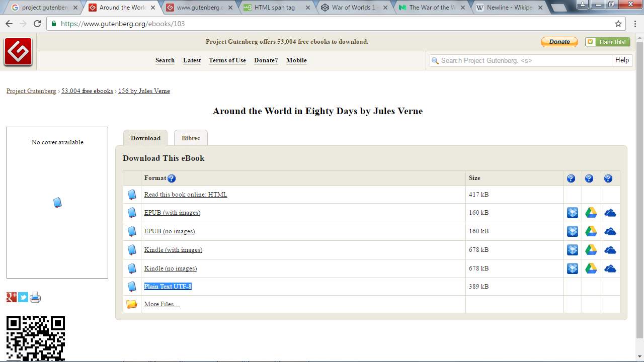The image size is (644, 362).
Task: Click the Project Gutenberg logo icon
Action: click(x=18, y=52)
